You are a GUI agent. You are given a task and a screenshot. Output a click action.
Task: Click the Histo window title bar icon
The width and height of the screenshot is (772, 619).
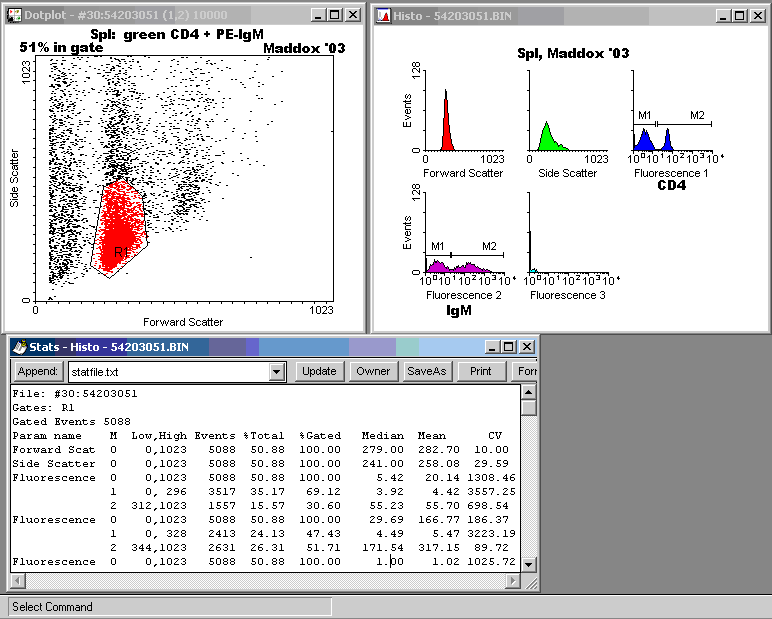384,15
